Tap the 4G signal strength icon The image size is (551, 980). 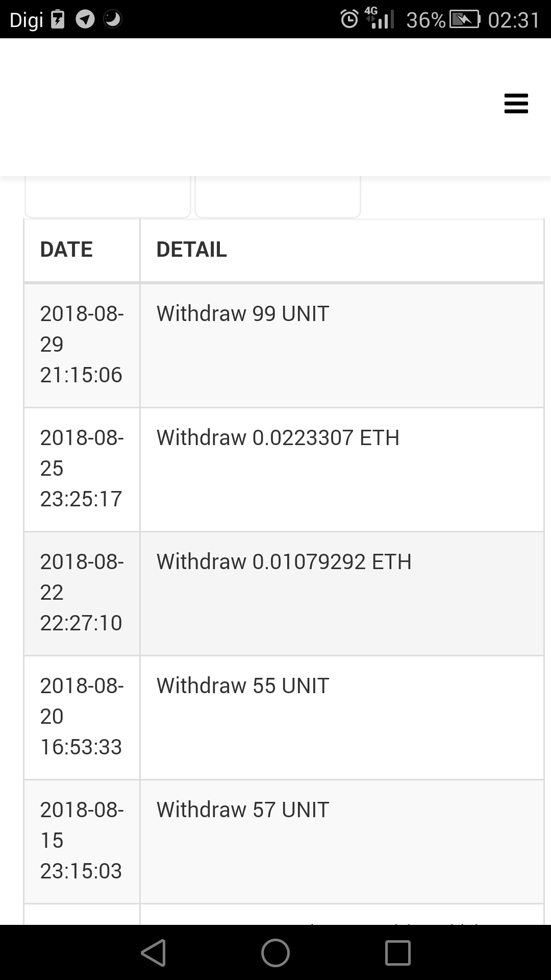click(x=380, y=18)
